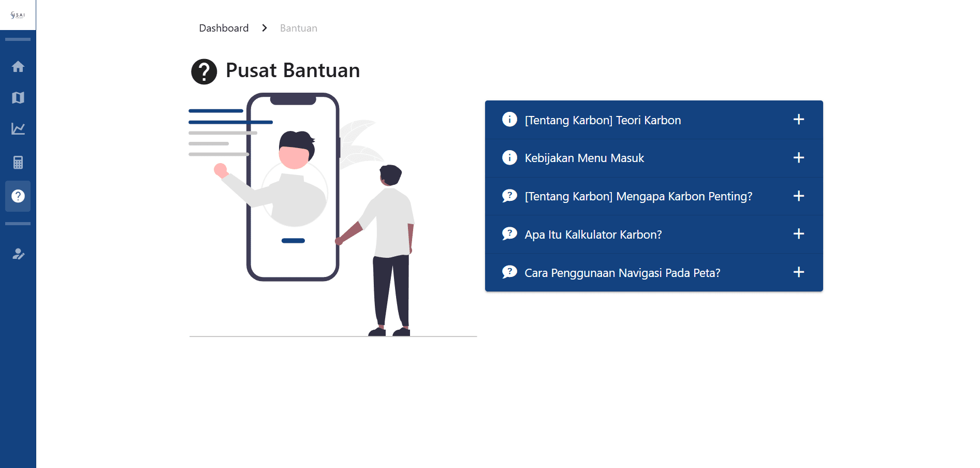This screenshot has height=468, width=980.
Task: Expand Cara Penggunaan Navigasi plus button
Action: click(798, 272)
